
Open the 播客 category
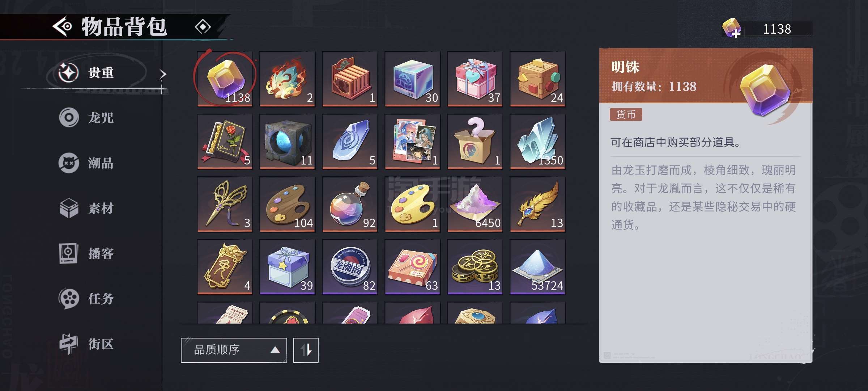(87, 253)
